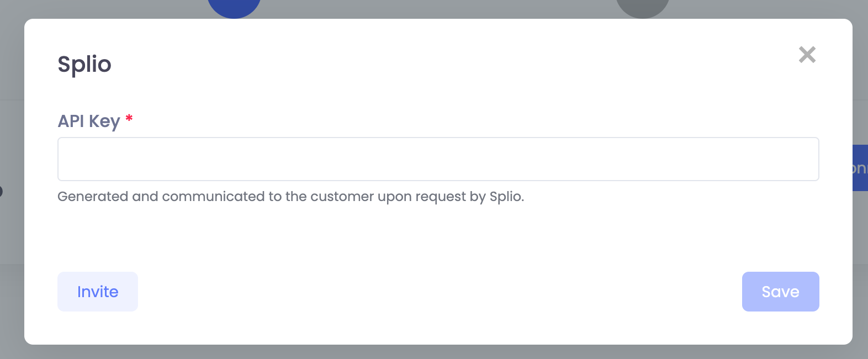Click the disabled Save button
Screen dimensions: 868x359
(x=780, y=292)
